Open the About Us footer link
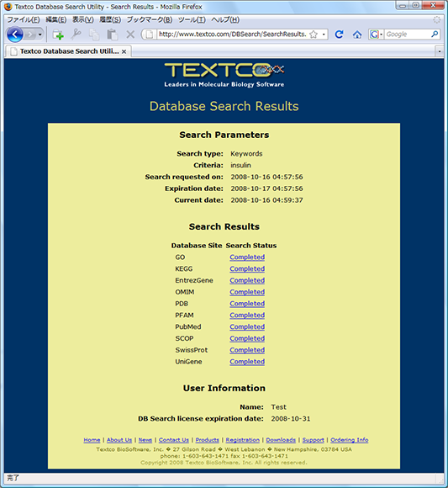The width and height of the screenshot is (448, 488). click(x=119, y=440)
